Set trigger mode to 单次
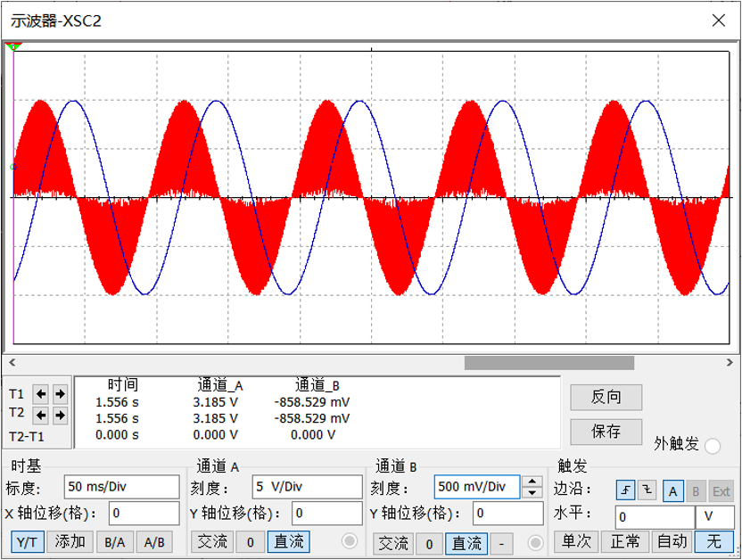Image resolution: width=742 pixels, height=560 pixels. (576, 541)
